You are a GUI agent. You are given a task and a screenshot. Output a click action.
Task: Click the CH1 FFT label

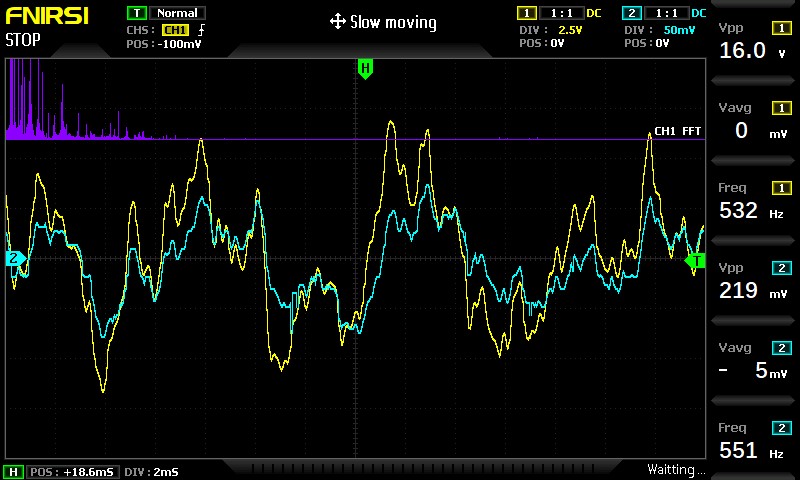(677, 131)
